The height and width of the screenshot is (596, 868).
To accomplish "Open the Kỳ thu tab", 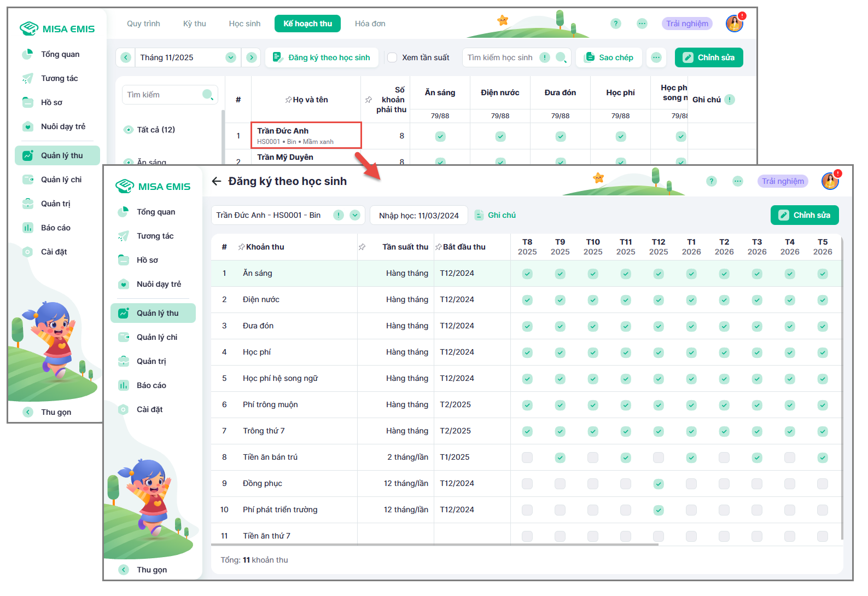I will point(194,24).
